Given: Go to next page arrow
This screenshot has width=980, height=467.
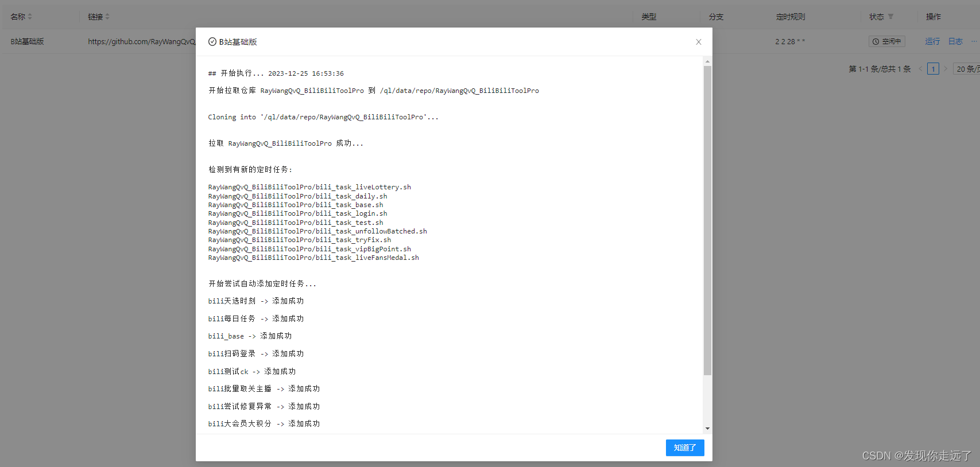Looking at the screenshot, I should click(946, 69).
